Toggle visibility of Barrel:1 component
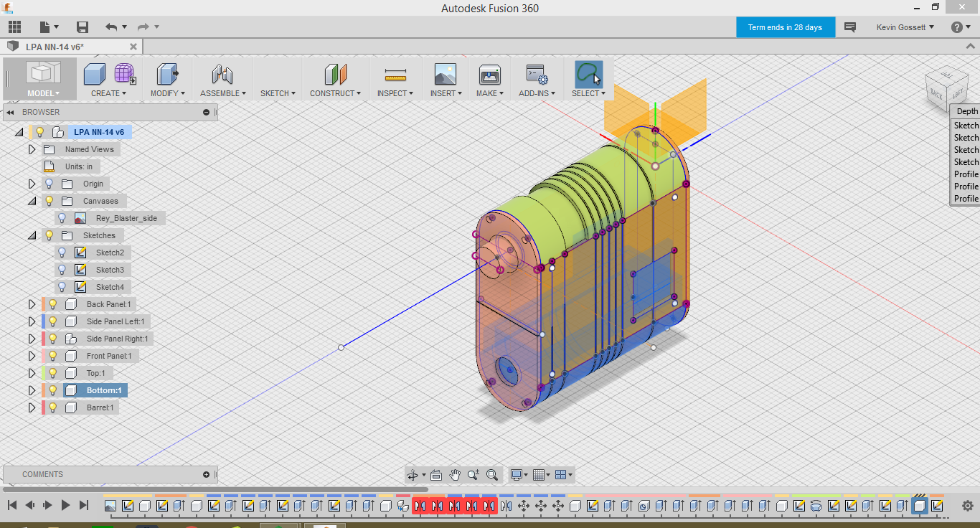The width and height of the screenshot is (980, 528). [x=52, y=407]
